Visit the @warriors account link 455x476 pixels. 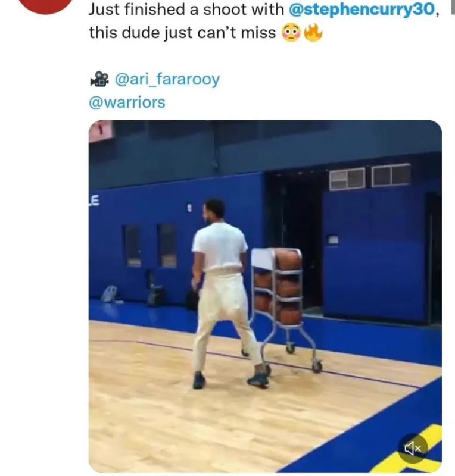(127, 102)
